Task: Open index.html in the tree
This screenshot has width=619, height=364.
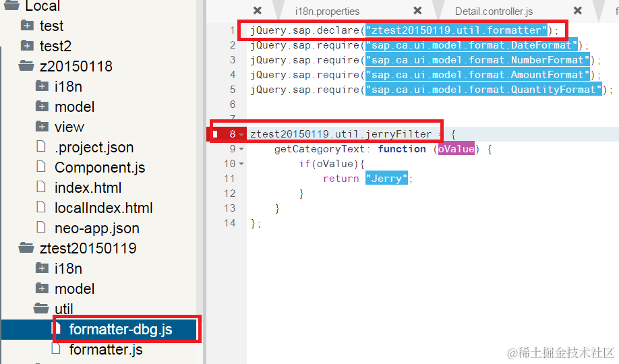Action: pyautogui.click(x=88, y=187)
